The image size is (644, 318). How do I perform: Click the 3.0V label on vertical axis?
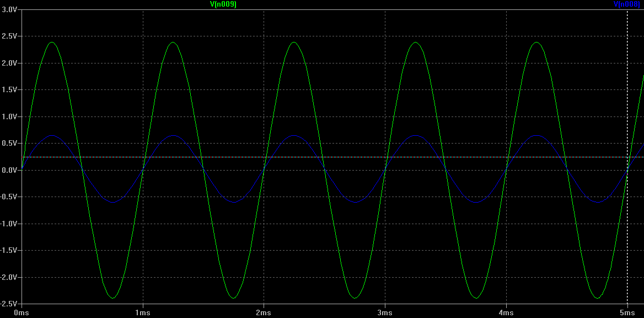[9, 9]
